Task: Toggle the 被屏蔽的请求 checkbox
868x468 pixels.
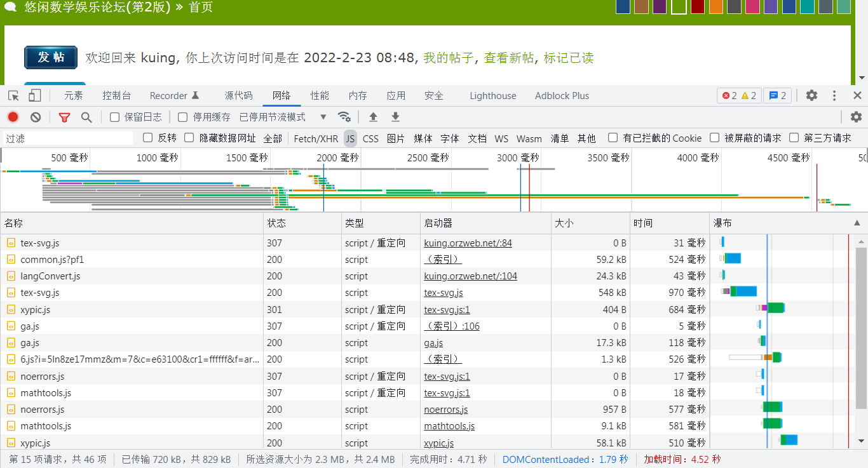Action: [714, 138]
